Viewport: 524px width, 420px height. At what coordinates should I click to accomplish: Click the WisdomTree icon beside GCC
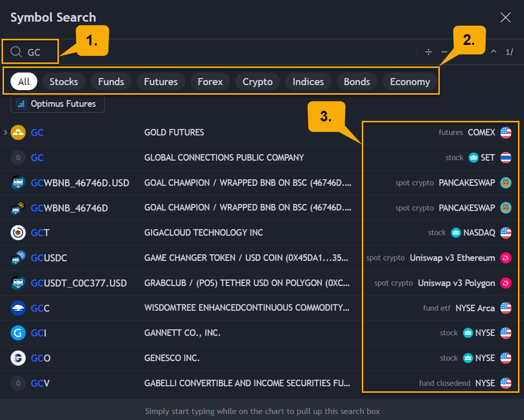[x=18, y=308]
